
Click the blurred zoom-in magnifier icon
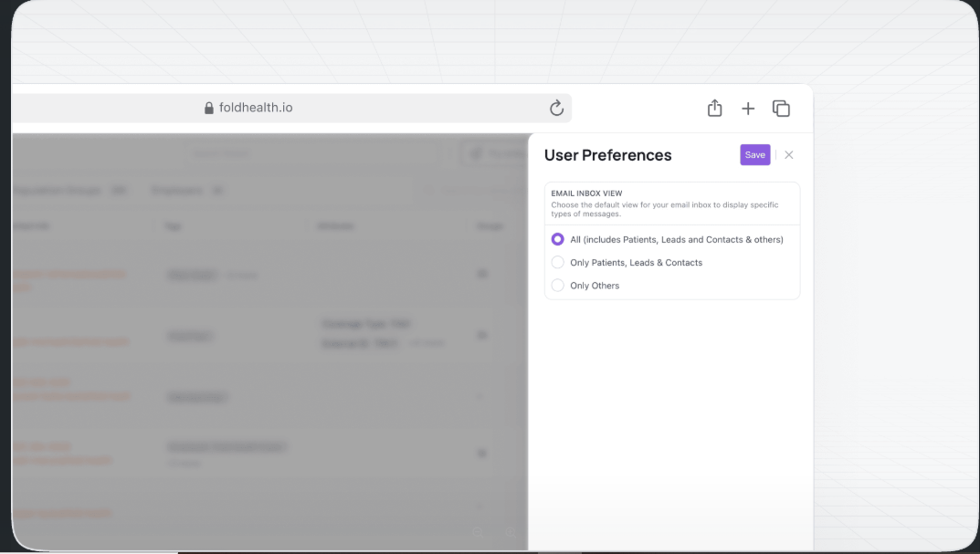pyautogui.click(x=511, y=533)
